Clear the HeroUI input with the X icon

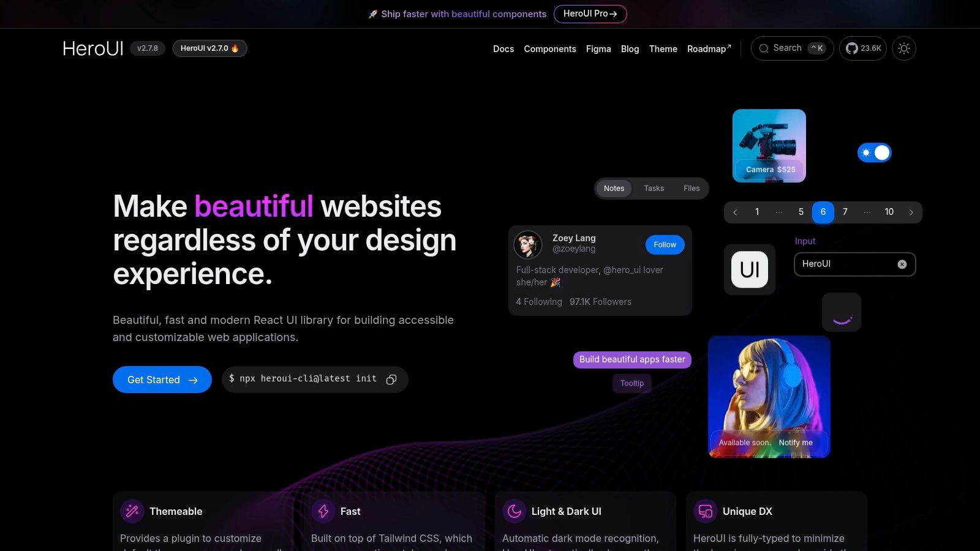[902, 264]
